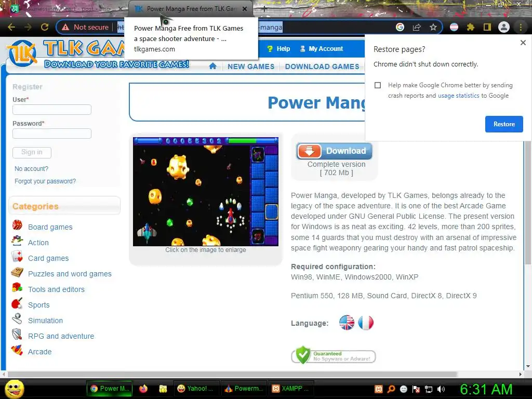This screenshot has width=532, height=399.
Task: Open the Google icon in address bar
Action: click(400, 27)
